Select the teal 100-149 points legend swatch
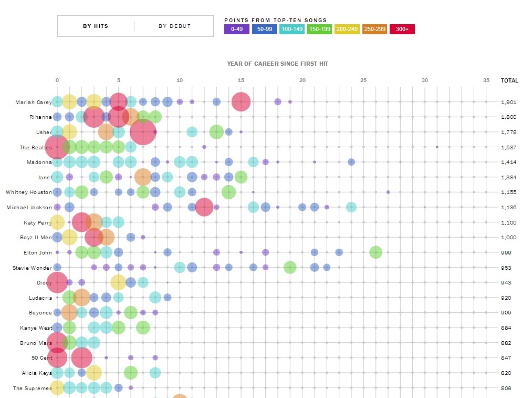This screenshot has width=532, height=398. [292, 29]
